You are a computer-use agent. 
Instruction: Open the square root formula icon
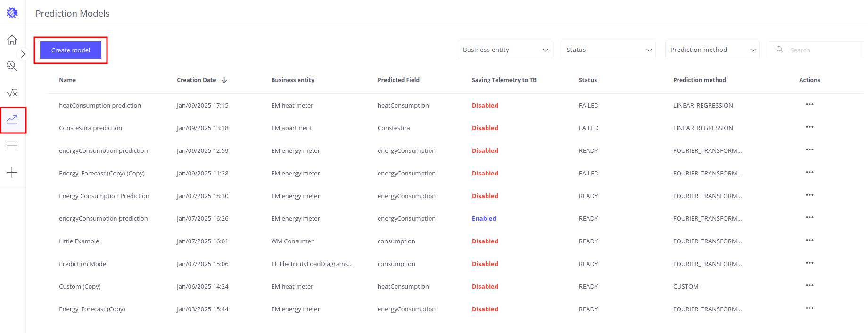pyautogui.click(x=12, y=93)
